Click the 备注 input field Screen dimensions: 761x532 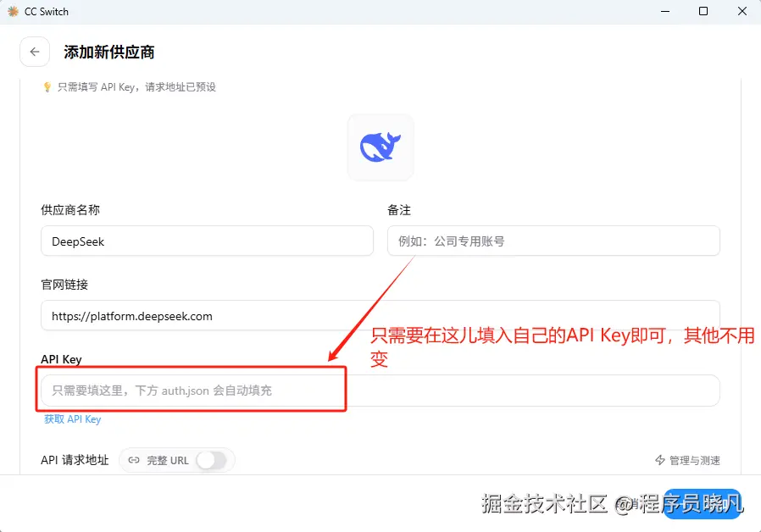pos(553,241)
